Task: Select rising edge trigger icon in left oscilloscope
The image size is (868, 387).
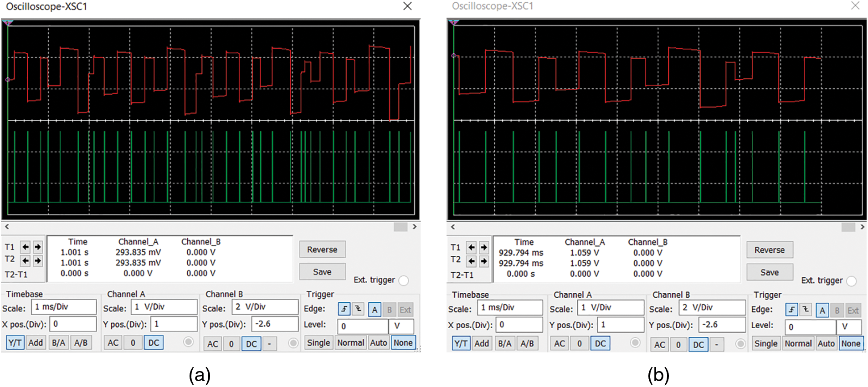Action: coord(344,310)
